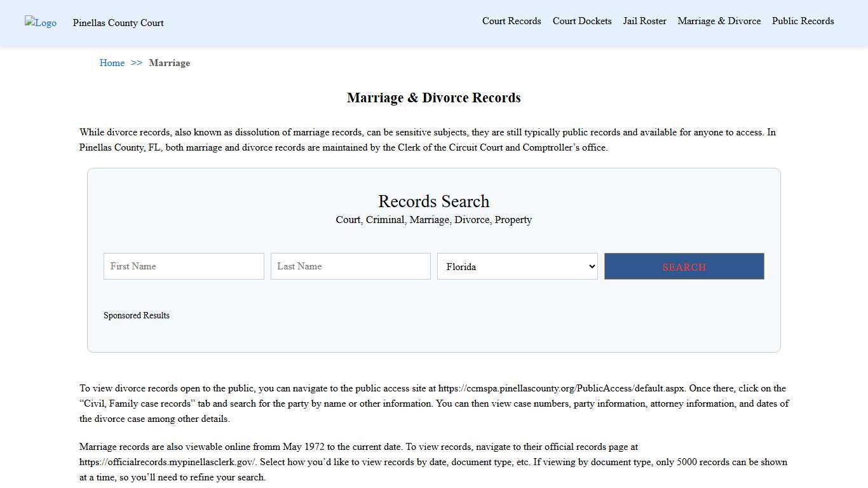Open the Public Records section

tap(803, 21)
